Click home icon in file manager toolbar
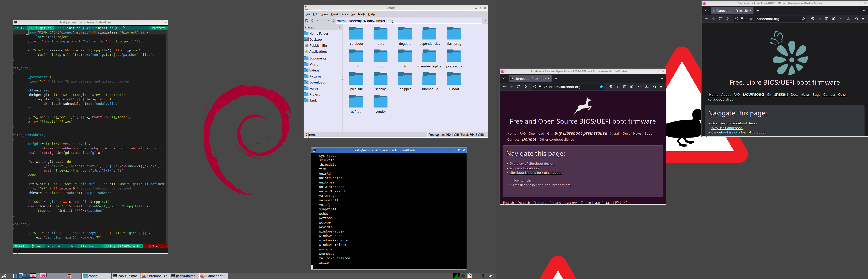Image resolution: width=868 pixels, height=279 pixels. tap(333, 21)
